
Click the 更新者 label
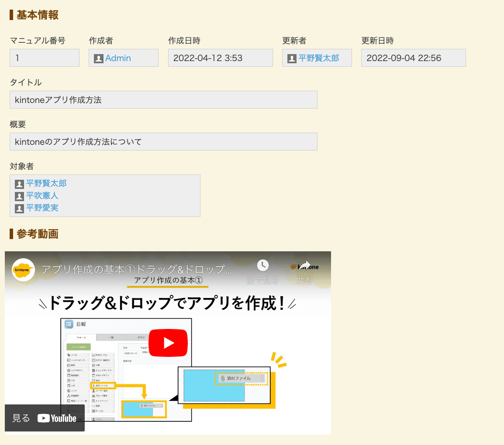[x=294, y=41]
